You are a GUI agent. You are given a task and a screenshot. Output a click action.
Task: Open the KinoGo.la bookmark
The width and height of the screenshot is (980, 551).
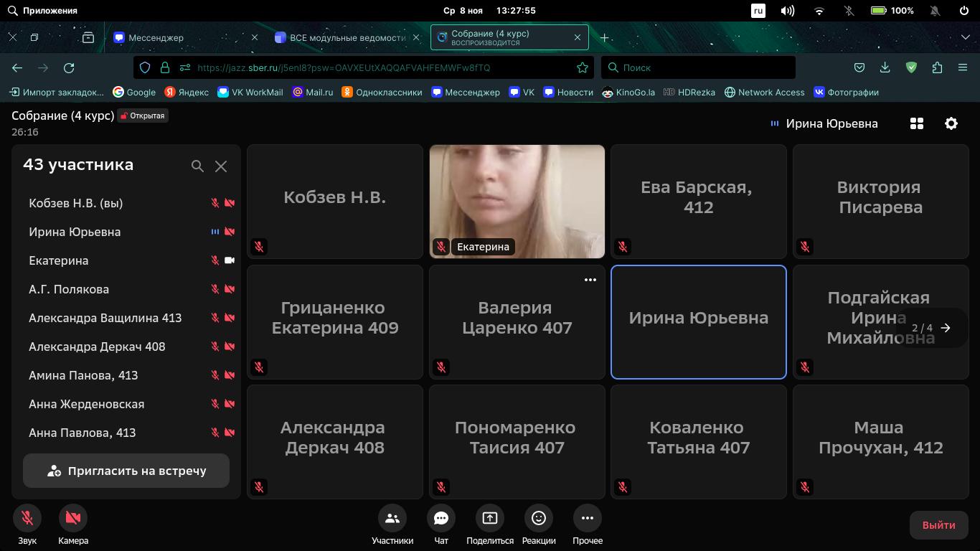point(628,92)
